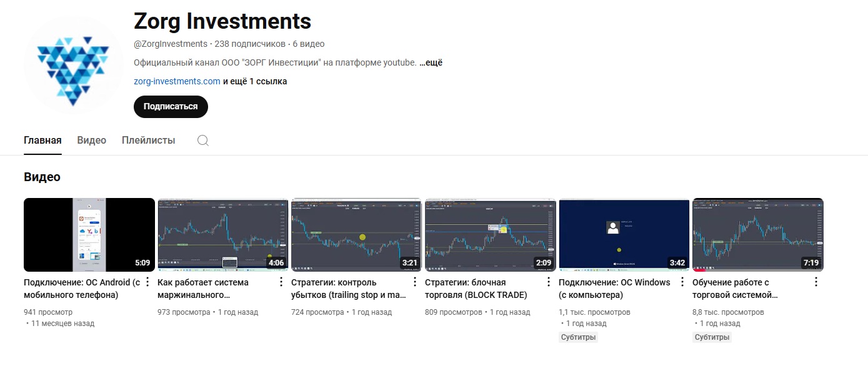This screenshot has height=371, width=868.
Task: Click the Zorg Investments channel name heading
Action: (222, 21)
